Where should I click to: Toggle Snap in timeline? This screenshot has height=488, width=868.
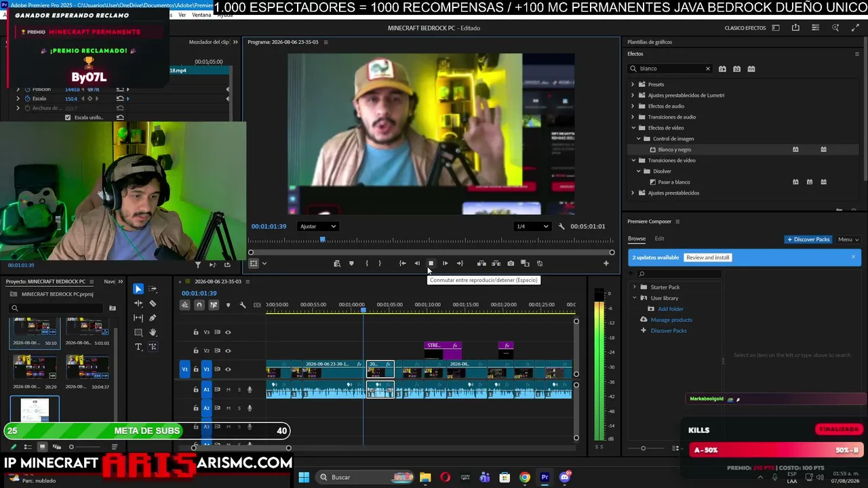(199, 305)
